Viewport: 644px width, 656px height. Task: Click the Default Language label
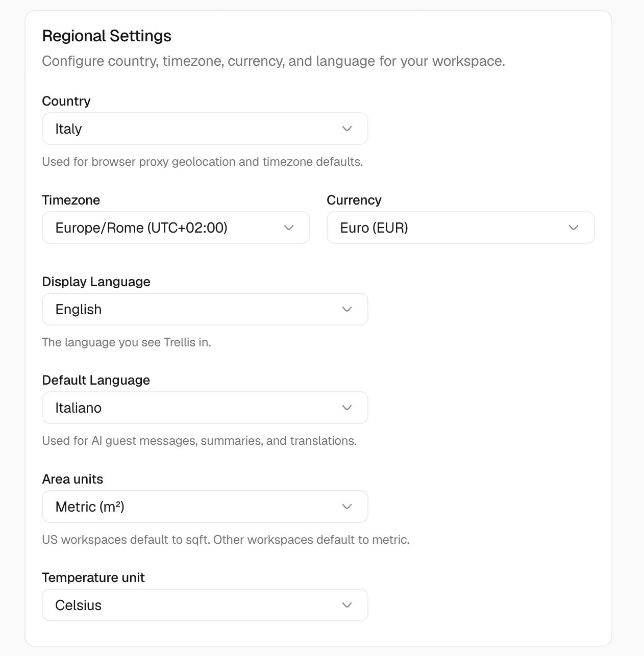tap(96, 380)
